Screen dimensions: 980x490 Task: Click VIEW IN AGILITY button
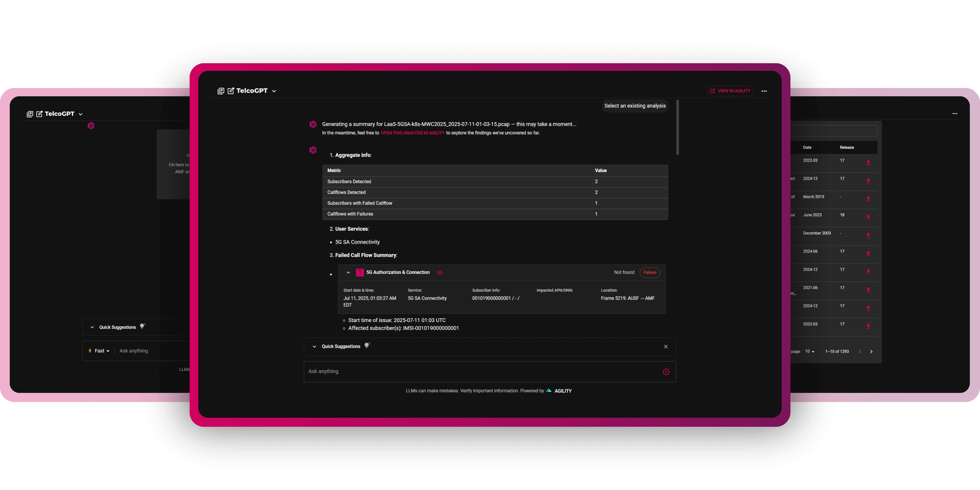730,91
